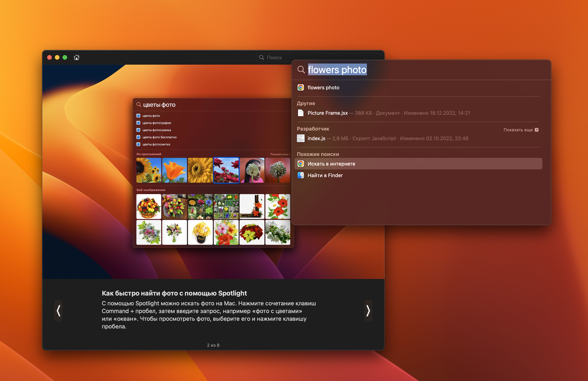The height and width of the screenshot is (381, 588).
Task: Open the index.js search result
Action: click(x=316, y=138)
